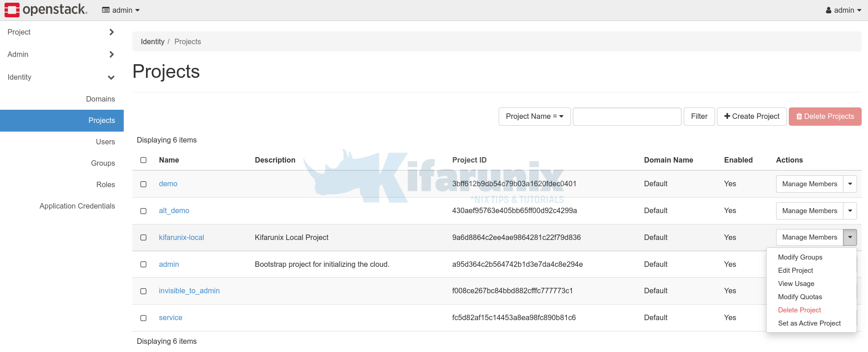Check the admin project checkbox
The width and height of the screenshot is (868, 352).
coord(143,265)
